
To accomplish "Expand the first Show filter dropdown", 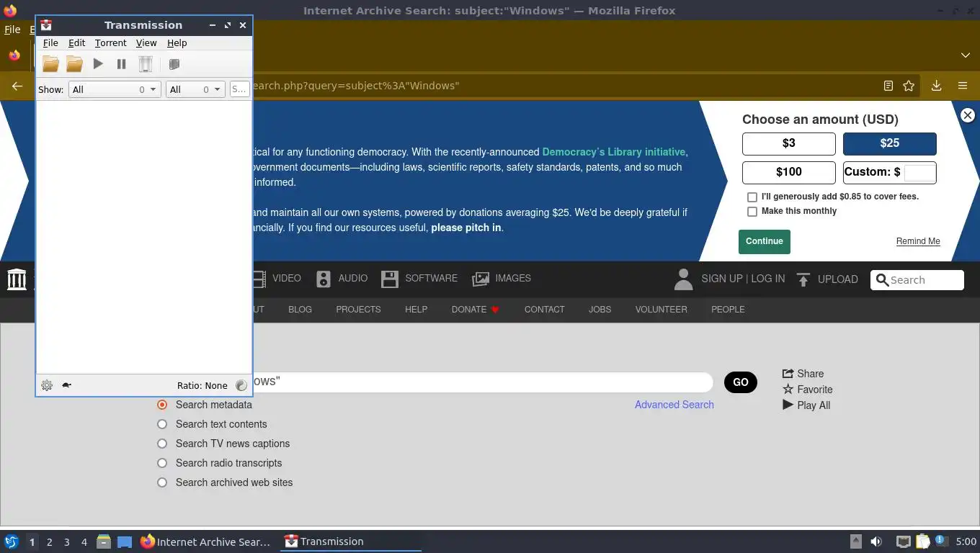I will (114, 89).
